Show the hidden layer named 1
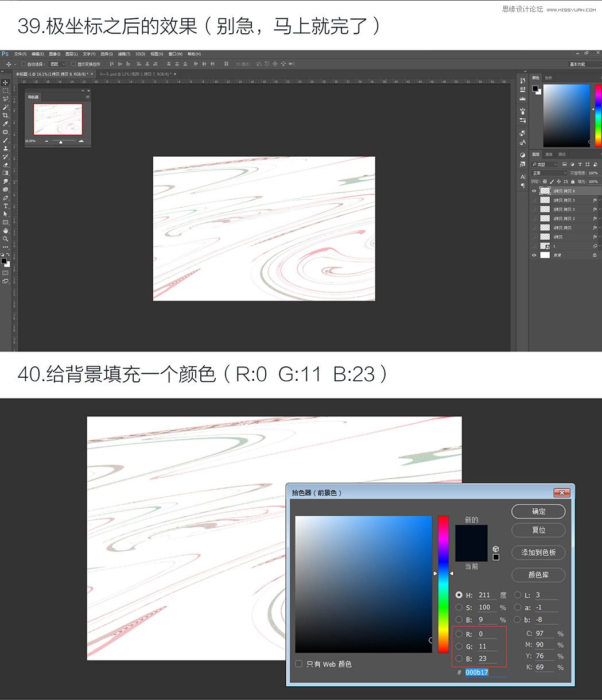 tap(534, 246)
